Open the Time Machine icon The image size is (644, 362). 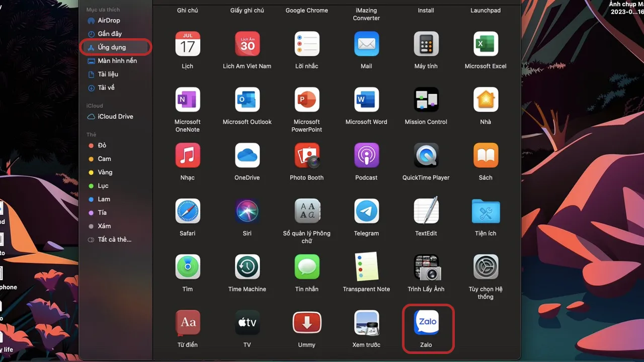[247, 267]
